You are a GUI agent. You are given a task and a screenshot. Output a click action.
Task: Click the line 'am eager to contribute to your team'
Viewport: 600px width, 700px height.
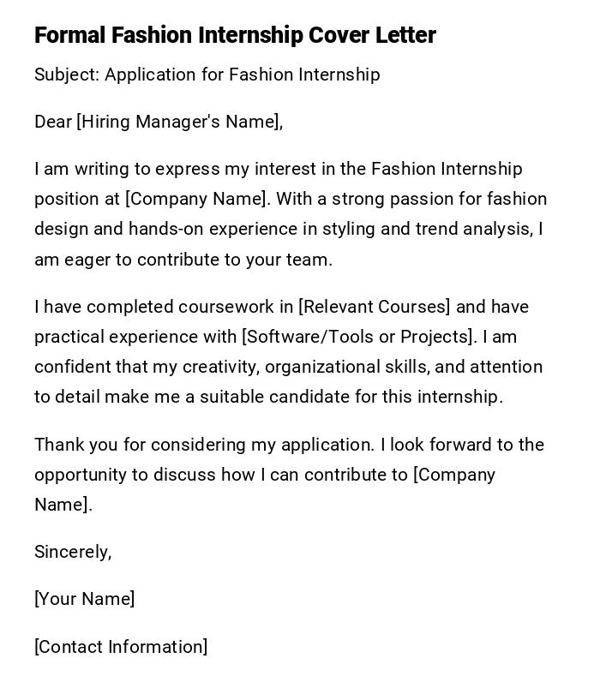pos(183,260)
